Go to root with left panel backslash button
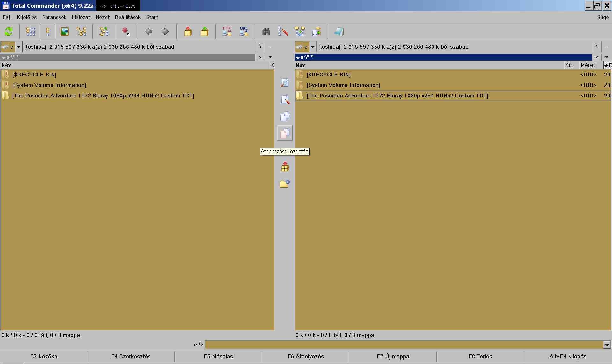 coord(260,47)
